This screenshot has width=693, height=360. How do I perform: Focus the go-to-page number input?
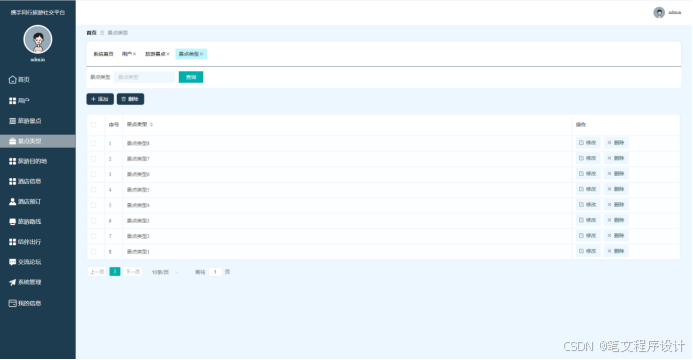215,272
